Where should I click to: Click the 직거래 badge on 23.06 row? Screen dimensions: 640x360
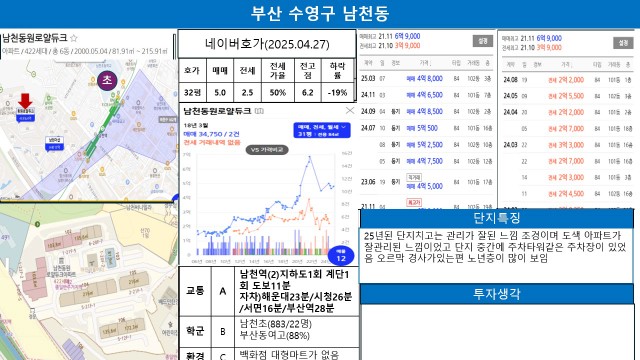click(414, 178)
